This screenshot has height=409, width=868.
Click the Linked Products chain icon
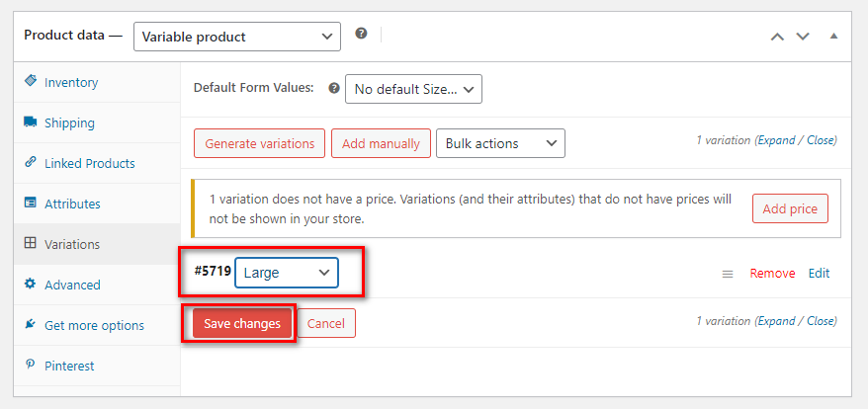point(31,162)
